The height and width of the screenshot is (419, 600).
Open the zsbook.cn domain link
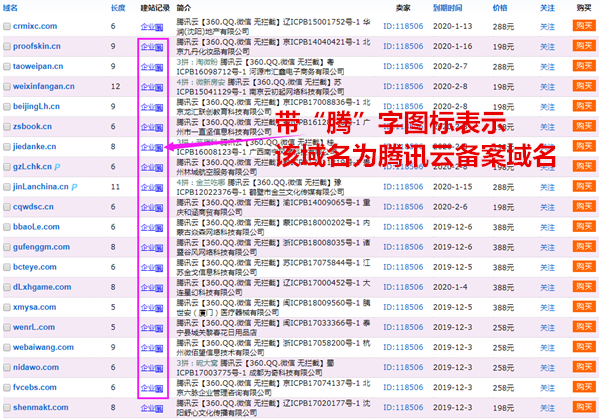(x=33, y=127)
